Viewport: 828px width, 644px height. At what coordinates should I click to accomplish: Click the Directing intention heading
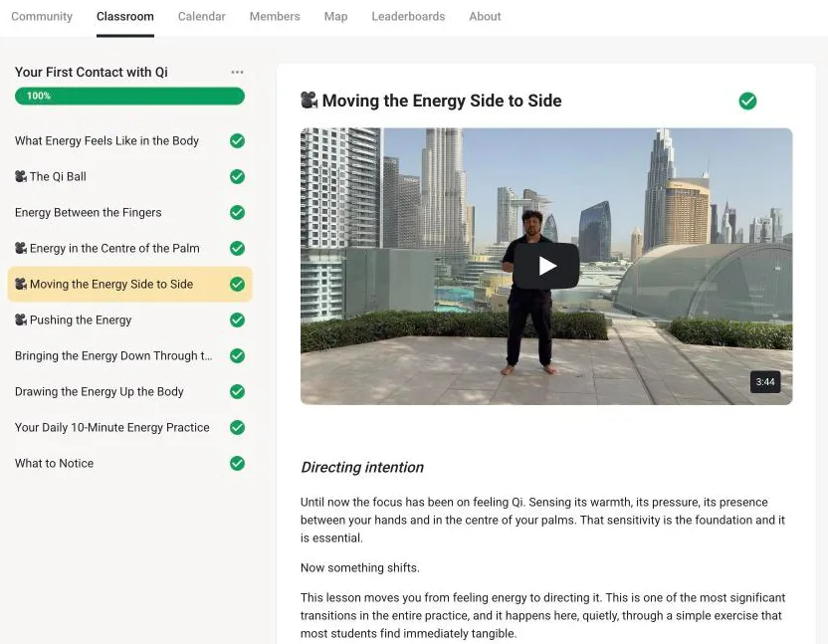[362, 467]
